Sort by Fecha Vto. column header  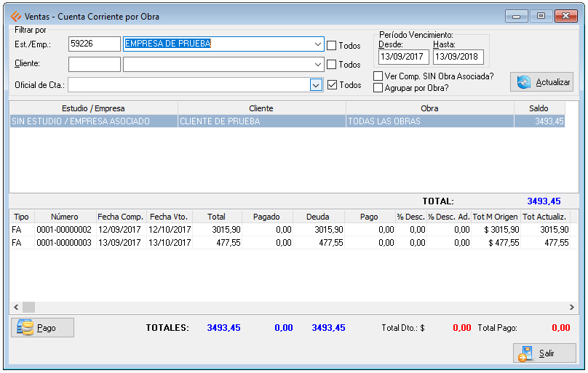click(x=169, y=217)
